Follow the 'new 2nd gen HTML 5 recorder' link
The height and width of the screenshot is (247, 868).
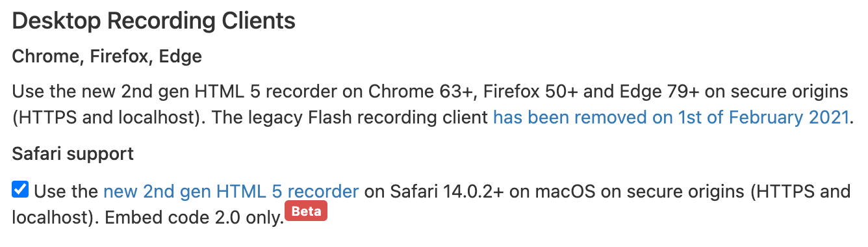[x=231, y=192]
